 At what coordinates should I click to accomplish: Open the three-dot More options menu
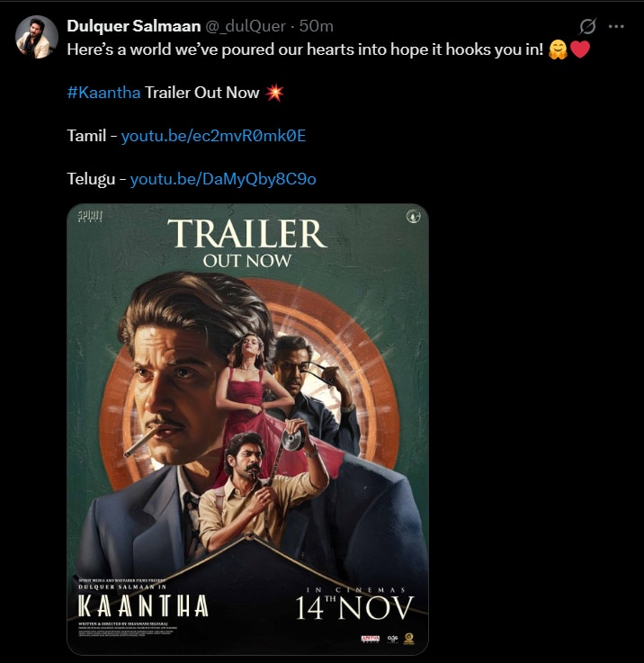coord(616,26)
